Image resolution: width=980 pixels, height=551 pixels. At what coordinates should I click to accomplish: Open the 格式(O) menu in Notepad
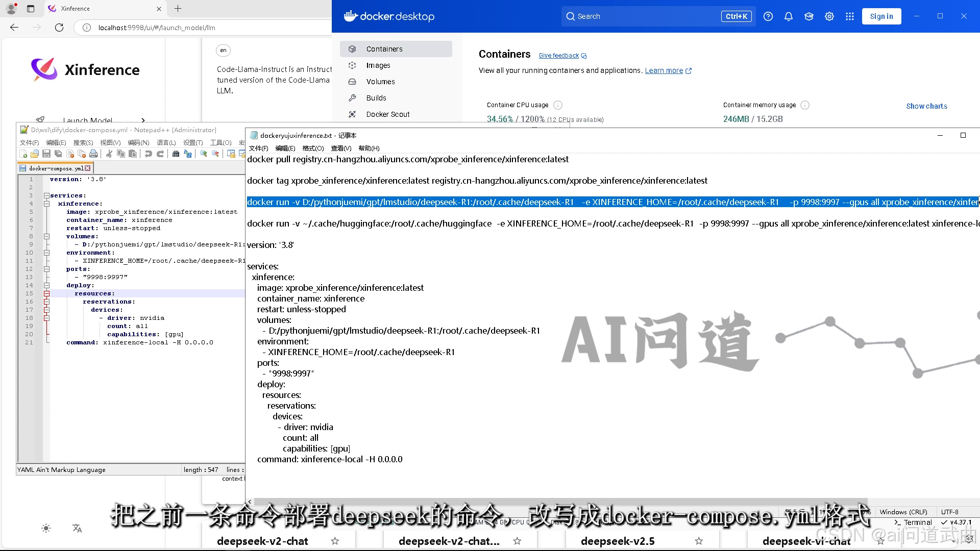[313, 148]
